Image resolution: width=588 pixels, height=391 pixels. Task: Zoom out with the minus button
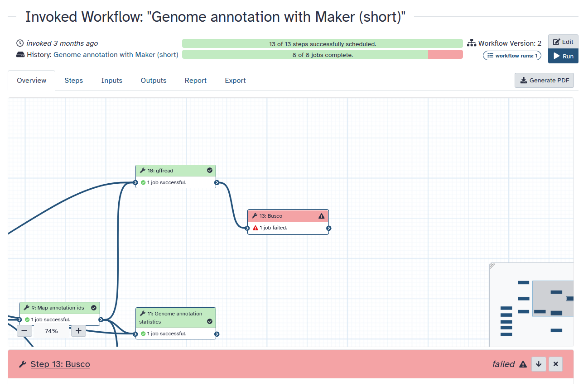[24, 331]
